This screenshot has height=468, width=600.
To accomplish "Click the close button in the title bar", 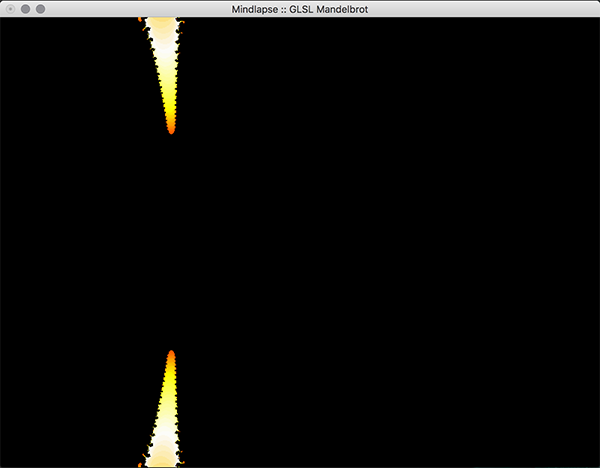I will coord(10,8).
